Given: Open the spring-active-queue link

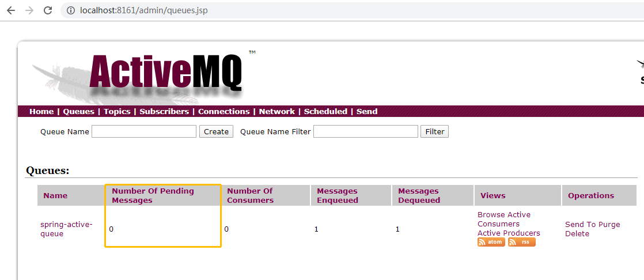Looking at the screenshot, I should point(67,229).
